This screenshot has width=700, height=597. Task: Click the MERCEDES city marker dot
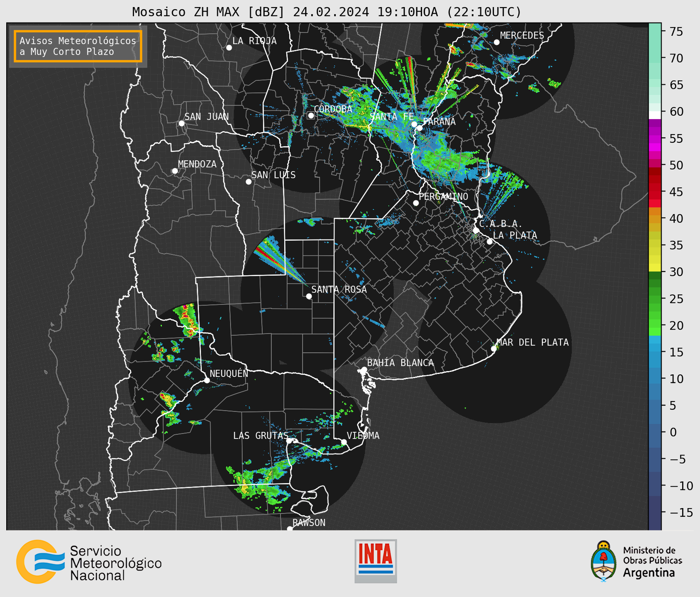(497, 42)
